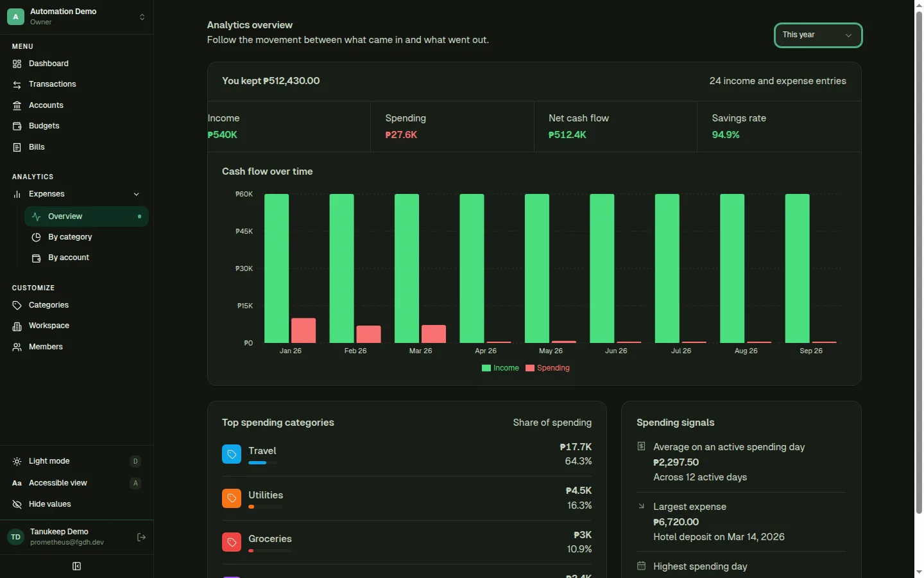Collapse the sidebar with the panel icon
This screenshot has height=578, width=924.
[x=77, y=566]
